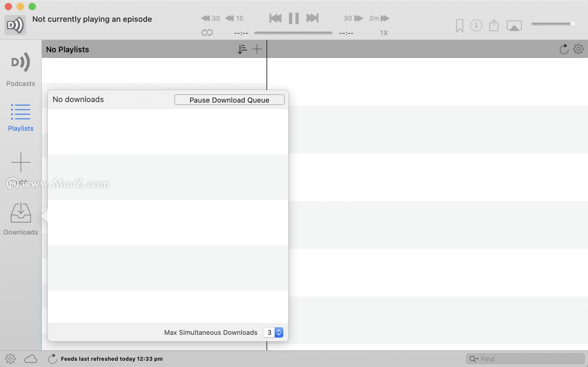Click the playback speed 1X toggle

click(383, 32)
